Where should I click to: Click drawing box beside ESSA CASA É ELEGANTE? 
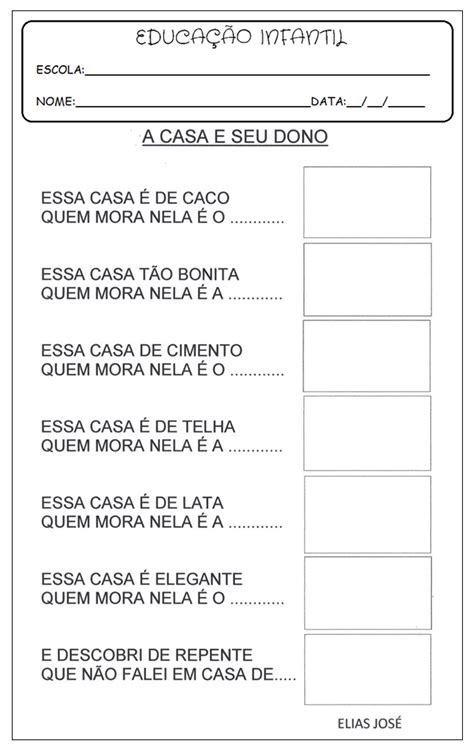368,593
